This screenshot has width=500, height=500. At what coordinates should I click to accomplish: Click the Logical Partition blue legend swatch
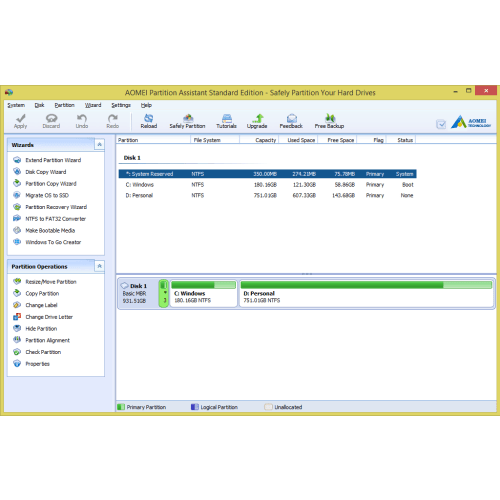click(x=195, y=407)
